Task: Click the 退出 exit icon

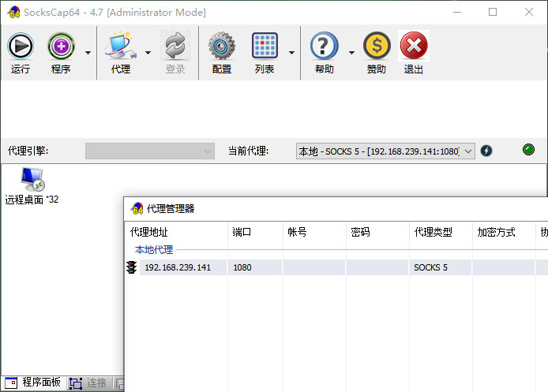Action: point(414,46)
